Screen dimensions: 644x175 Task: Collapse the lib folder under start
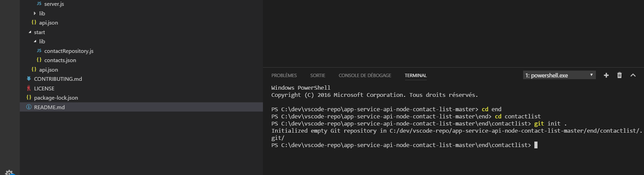(35, 41)
